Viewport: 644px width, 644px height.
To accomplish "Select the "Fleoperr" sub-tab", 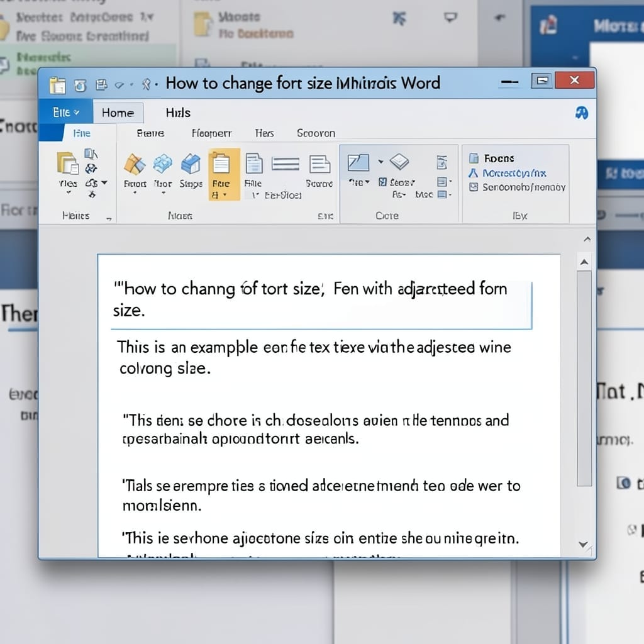I will (211, 133).
